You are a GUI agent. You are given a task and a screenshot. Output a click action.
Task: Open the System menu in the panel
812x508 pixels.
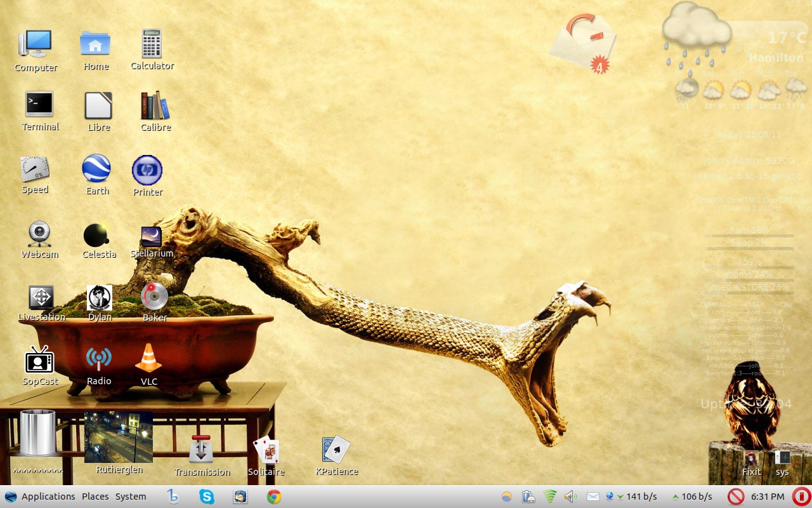(x=131, y=497)
